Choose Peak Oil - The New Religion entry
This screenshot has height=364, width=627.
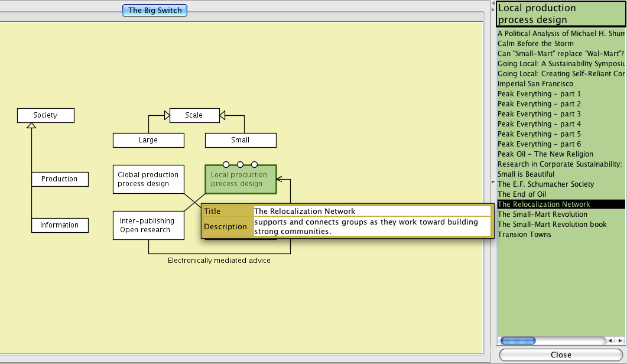pyautogui.click(x=545, y=154)
